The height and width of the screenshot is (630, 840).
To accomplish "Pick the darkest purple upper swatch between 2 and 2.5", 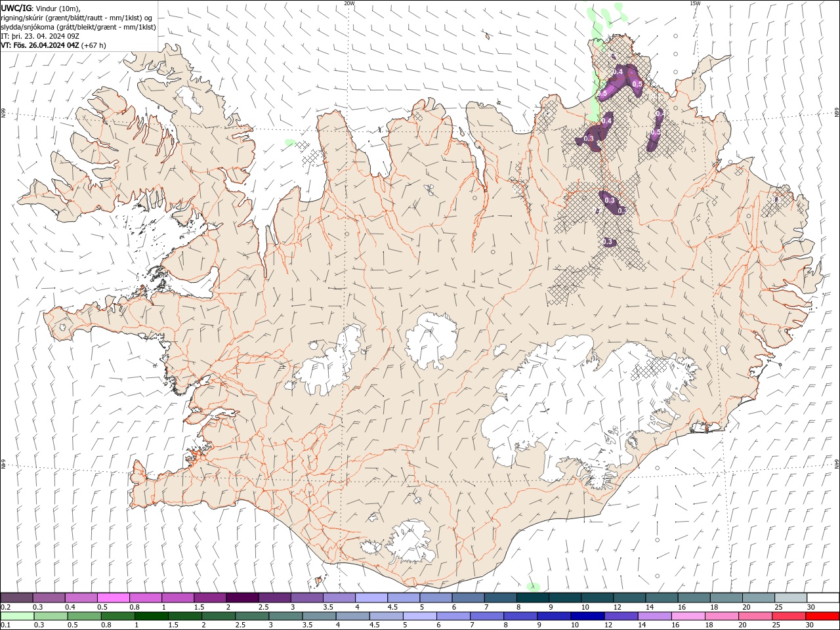I will (x=242, y=597).
